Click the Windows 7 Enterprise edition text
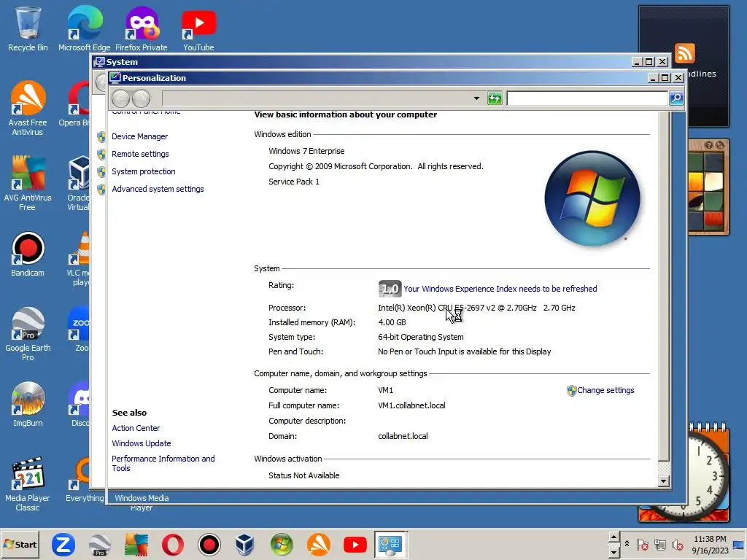 click(306, 151)
